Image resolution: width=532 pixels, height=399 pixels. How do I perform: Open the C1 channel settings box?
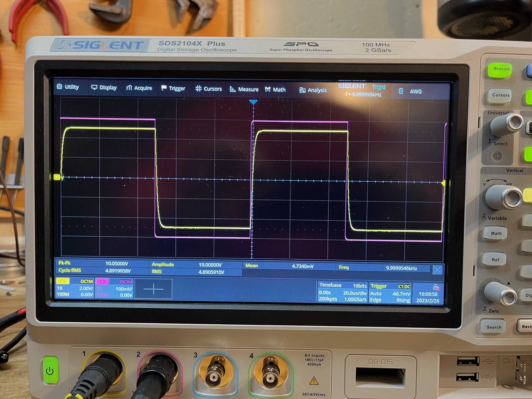point(75,288)
